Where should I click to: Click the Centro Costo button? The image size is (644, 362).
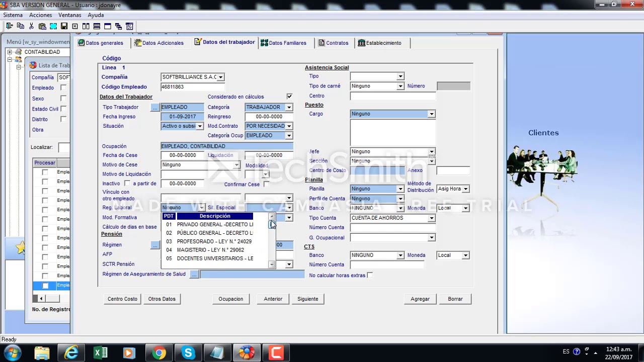[122, 299]
